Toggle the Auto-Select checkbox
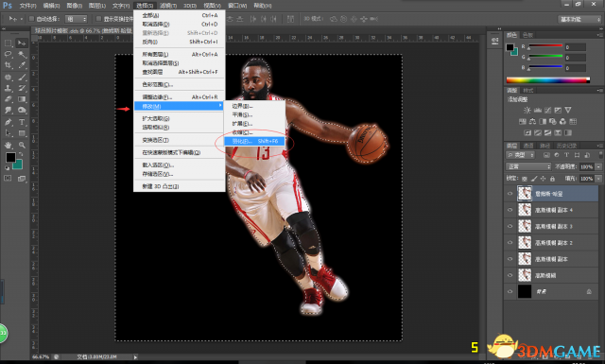The image size is (605, 364). (x=31, y=19)
